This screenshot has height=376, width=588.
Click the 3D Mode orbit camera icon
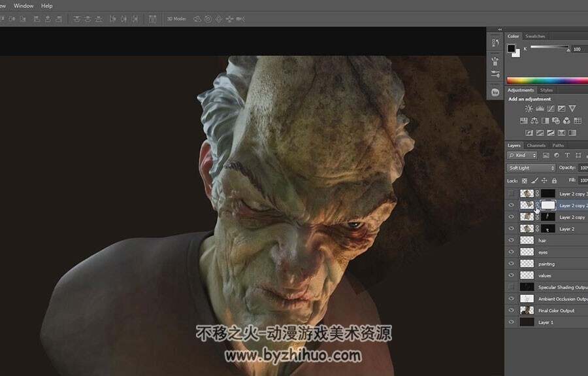click(x=197, y=19)
